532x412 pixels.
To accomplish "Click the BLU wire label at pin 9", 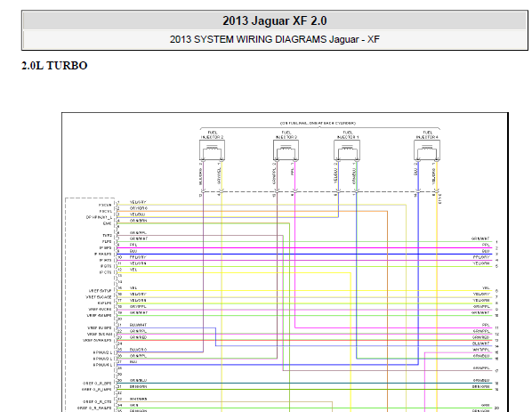I will coord(133,251).
